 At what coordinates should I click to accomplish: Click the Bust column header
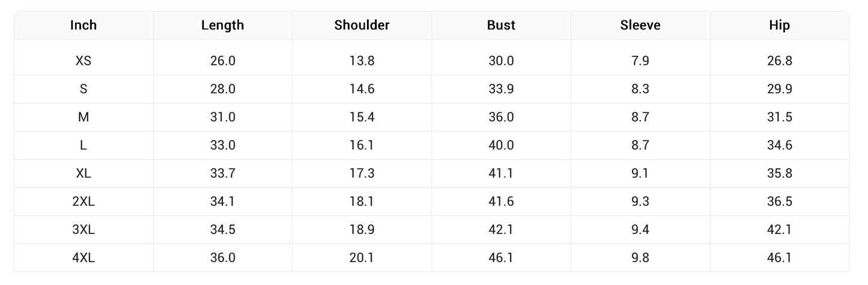(501, 25)
